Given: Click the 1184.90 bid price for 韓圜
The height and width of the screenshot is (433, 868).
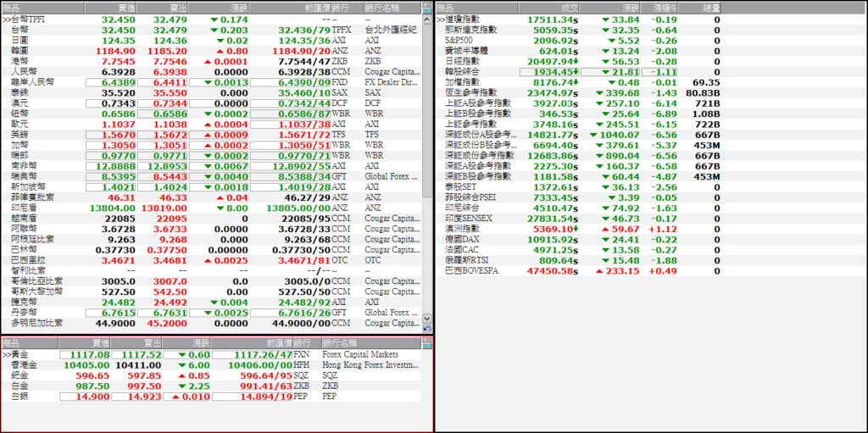Looking at the screenshot, I should [115, 51].
